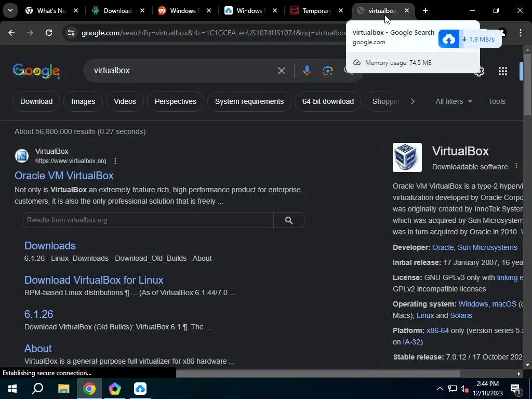This screenshot has width=532, height=399.
Task: Select the Images filter chip
Action: (x=83, y=101)
